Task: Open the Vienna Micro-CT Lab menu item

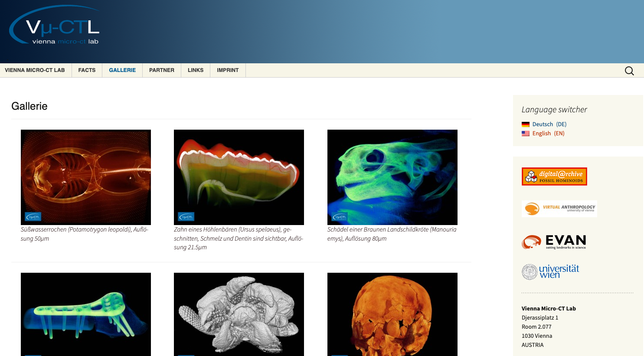Action: point(35,70)
